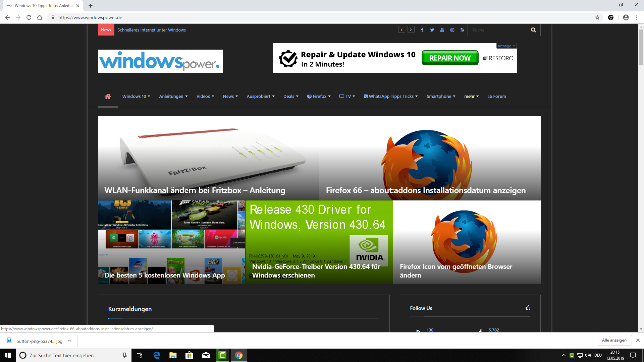Open the notification center icon
The width and height of the screenshot is (644, 362).
[x=633, y=355]
